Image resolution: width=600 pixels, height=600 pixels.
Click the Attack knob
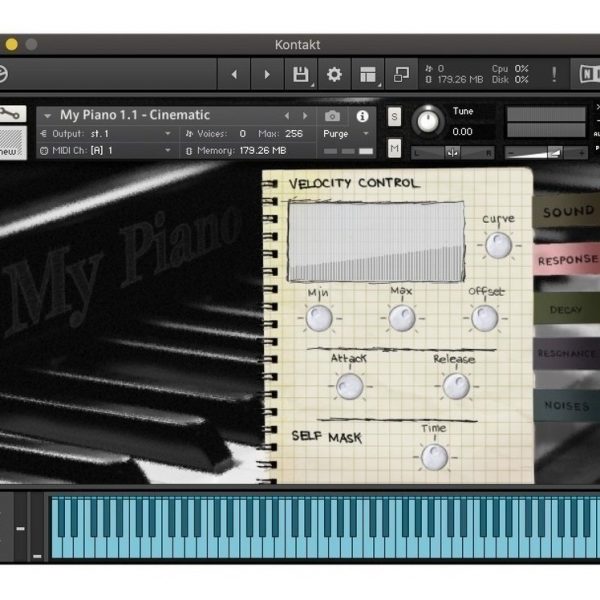[349, 386]
